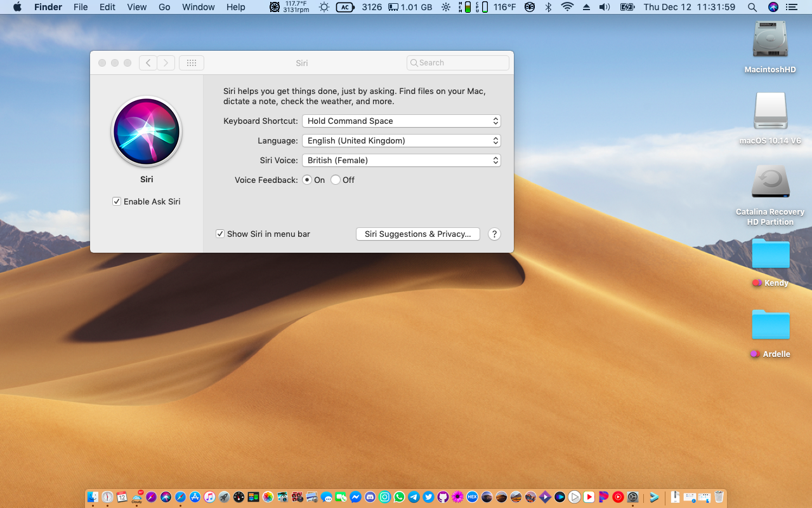Open GitHub Desktop from the Dock
The image size is (812, 508).
pos(443,497)
